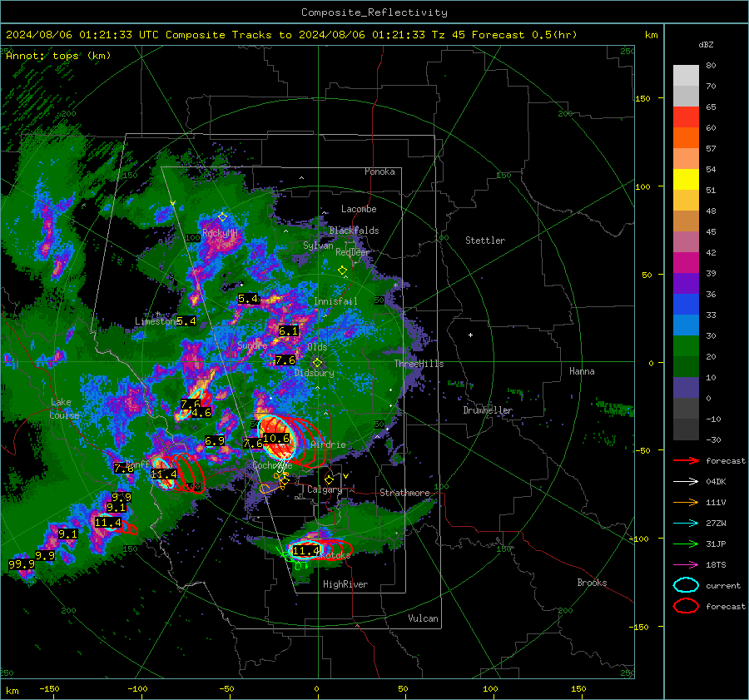Screen dimensions: 749x700
Task: Click the red 'forecast' ellipse legend icon
Action: click(x=686, y=606)
